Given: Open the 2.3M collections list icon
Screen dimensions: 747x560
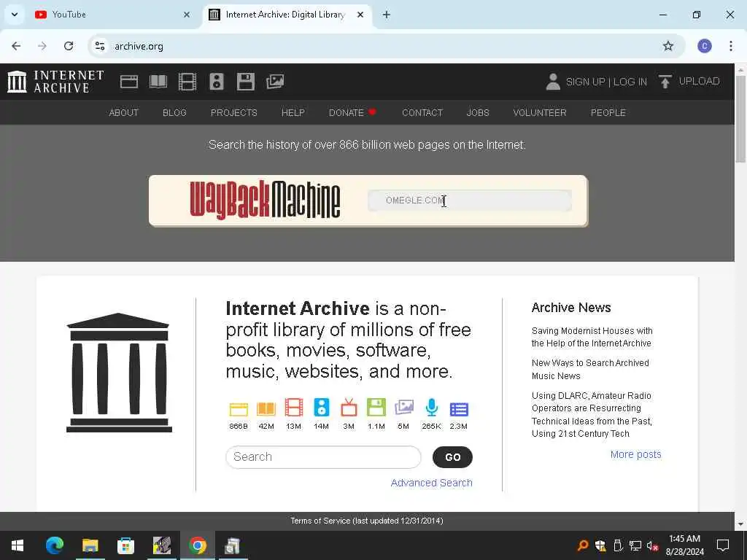Looking at the screenshot, I should click(x=459, y=409).
